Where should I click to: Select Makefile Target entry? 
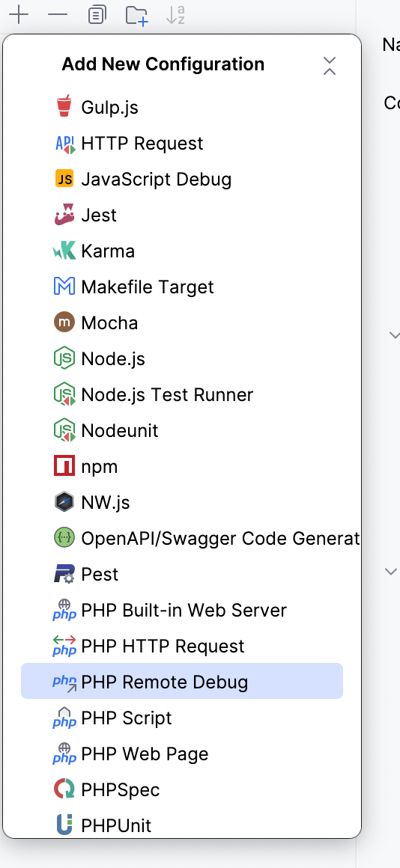(x=182, y=287)
